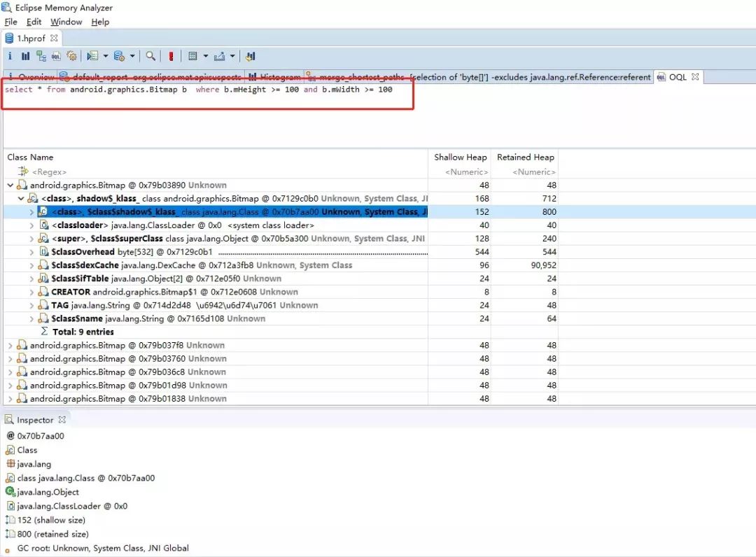Open the calculator dropdown arrow
The width and height of the screenshot is (756, 557).
click(x=205, y=56)
